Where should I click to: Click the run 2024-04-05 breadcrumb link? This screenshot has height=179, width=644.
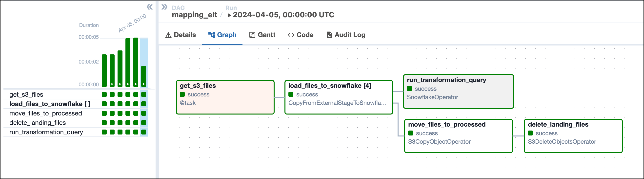[283, 15]
